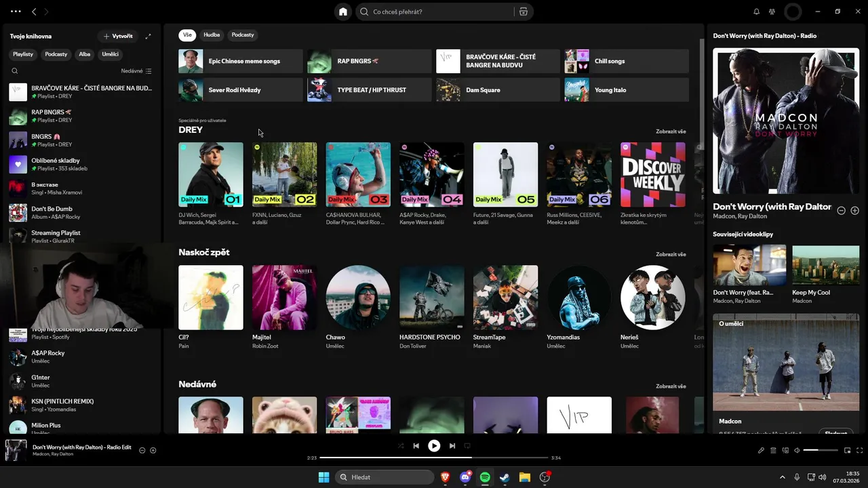
Task: Navigate back with the left arrow
Action: coord(34,12)
